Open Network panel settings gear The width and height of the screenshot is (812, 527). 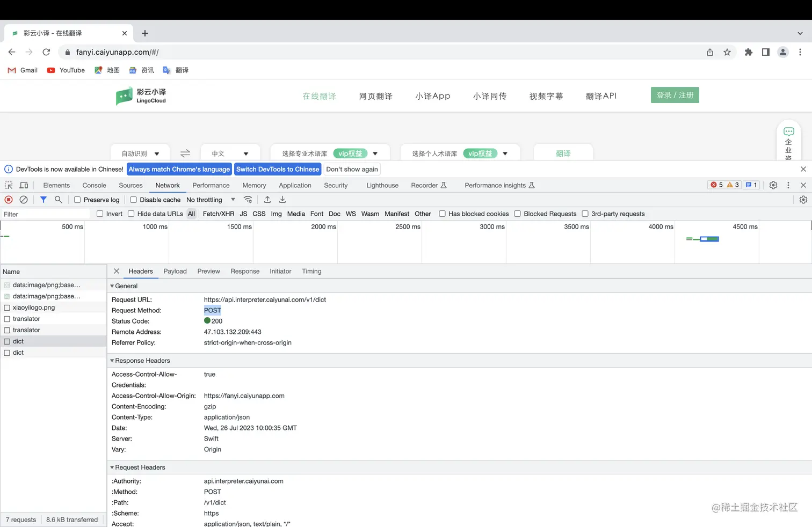pos(803,200)
